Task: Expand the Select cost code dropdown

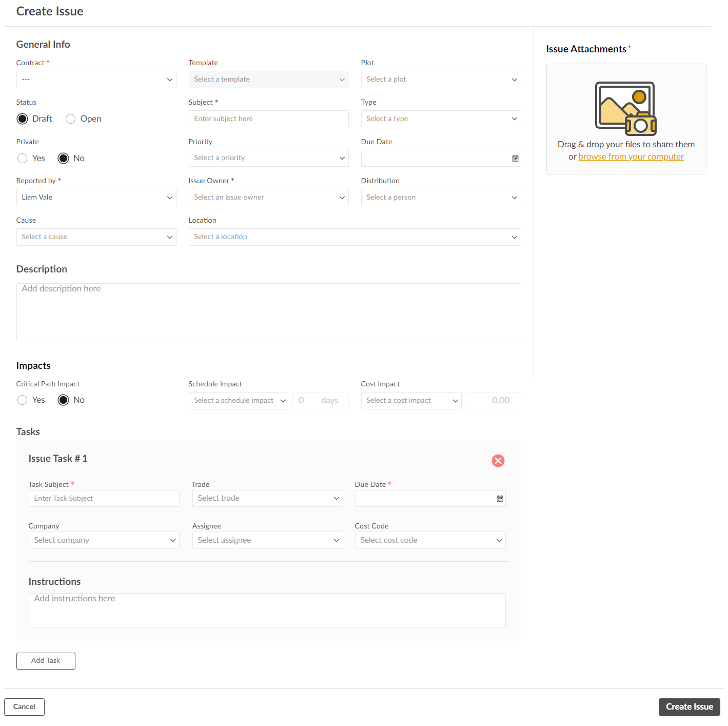Action: point(430,540)
